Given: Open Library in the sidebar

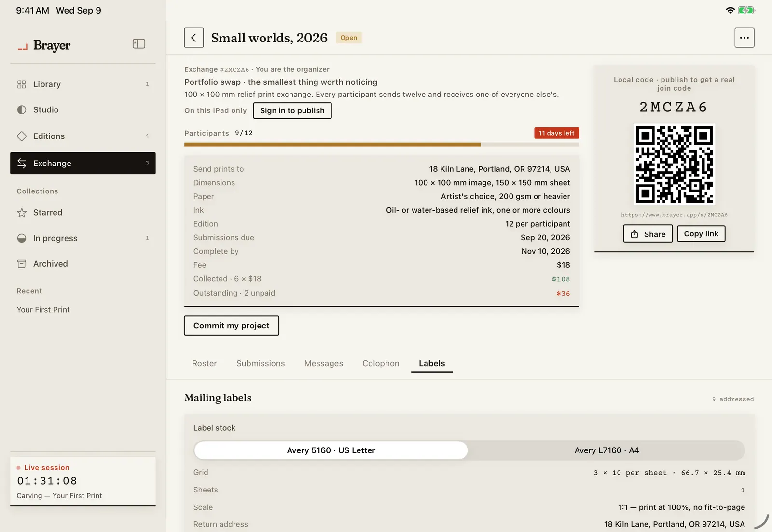Looking at the screenshot, I should tap(83, 84).
